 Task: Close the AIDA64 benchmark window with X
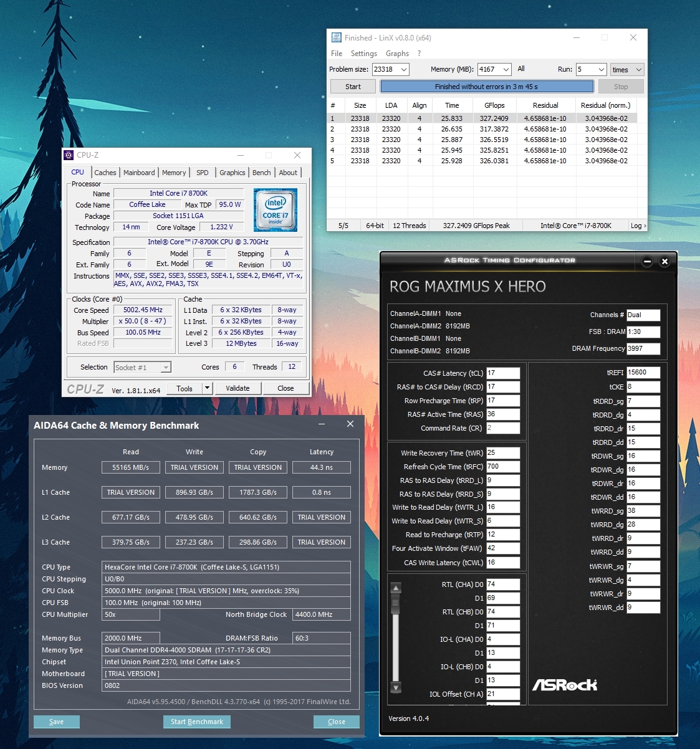coord(350,424)
